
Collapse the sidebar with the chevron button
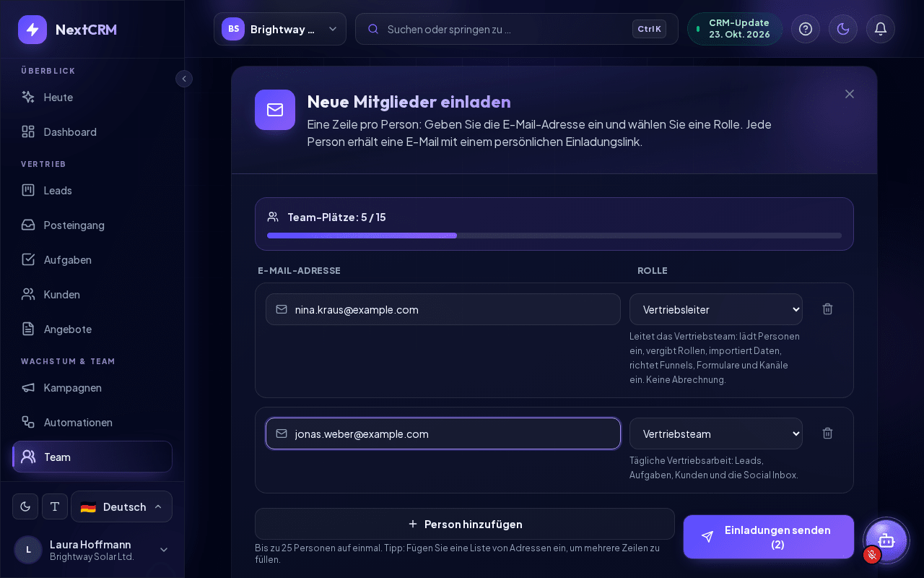click(184, 79)
